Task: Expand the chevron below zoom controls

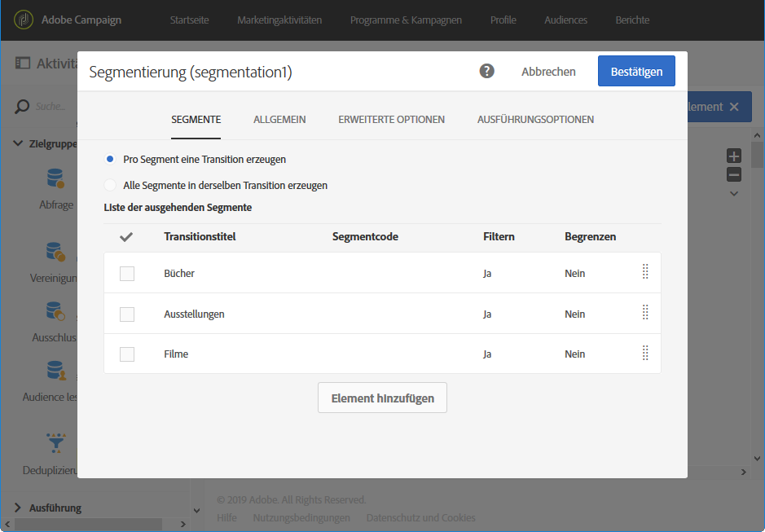Action: pos(734,194)
